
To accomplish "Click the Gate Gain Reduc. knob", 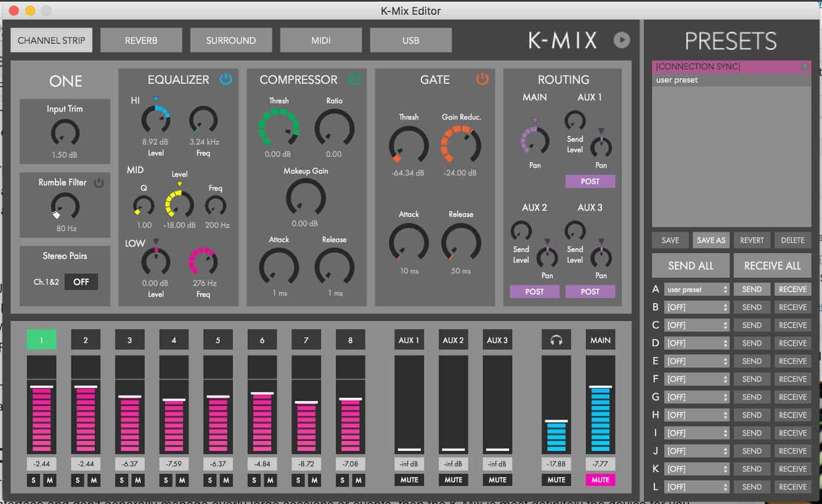I will 461,145.
